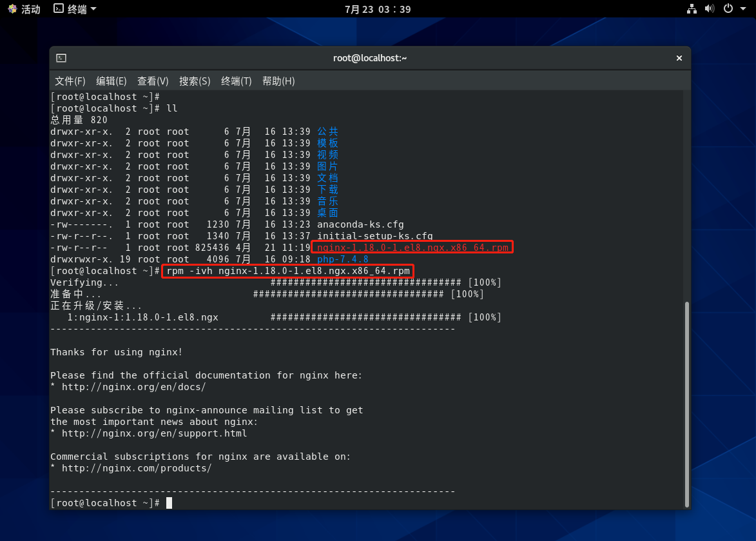756x541 pixels.
Task: Expand the system menu arrow beside power icon
Action: click(x=742, y=9)
